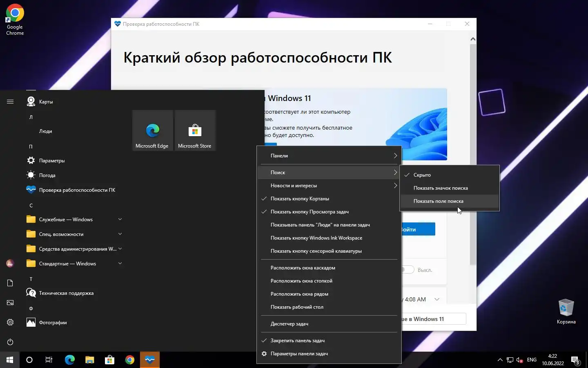Viewport: 588px width, 368px height.
Task: Show hidden tray icons chevron
Action: pyautogui.click(x=500, y=360)
